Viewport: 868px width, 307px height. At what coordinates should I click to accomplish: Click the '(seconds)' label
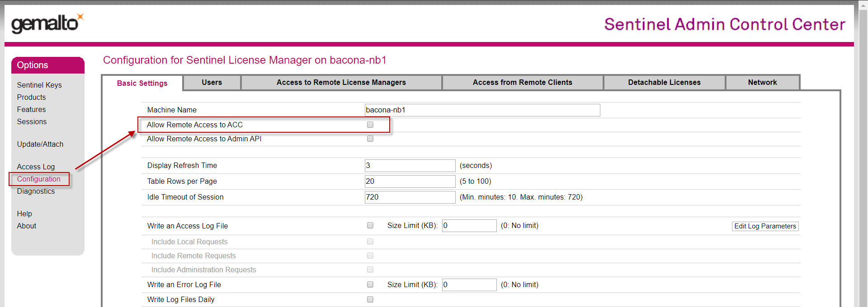tap(476, 165)
